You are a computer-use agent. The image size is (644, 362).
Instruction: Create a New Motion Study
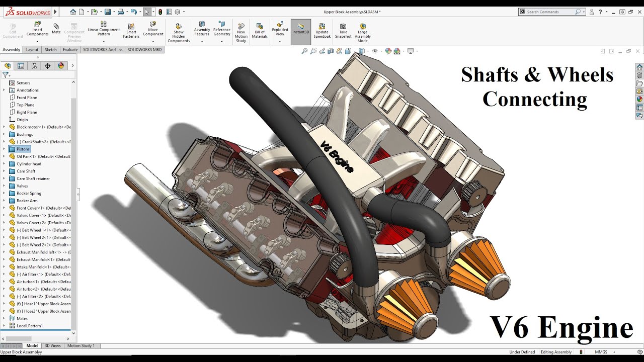coord(241,33)
